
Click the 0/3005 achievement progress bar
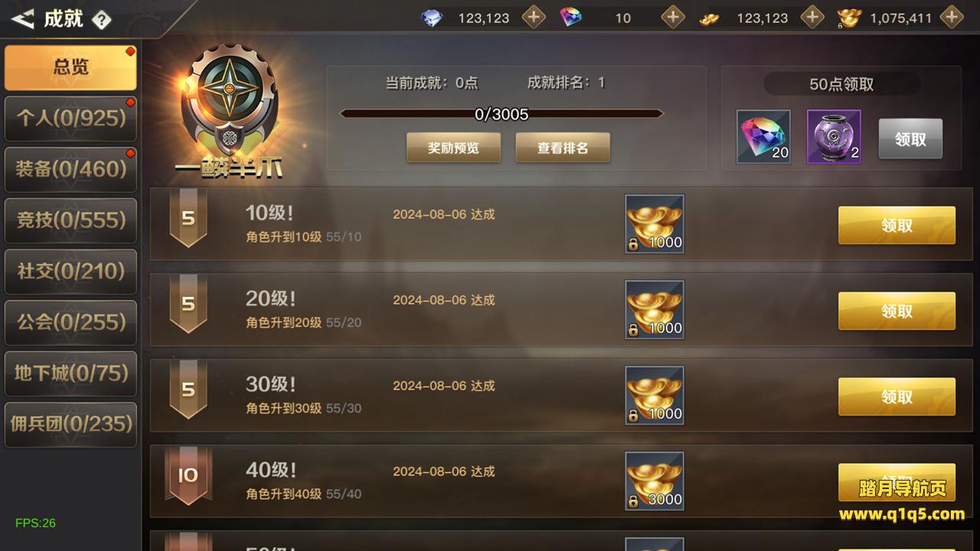point(501,114)
